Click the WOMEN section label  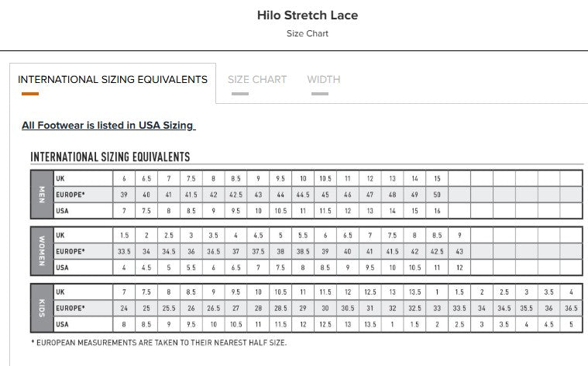click(x=42, y=251)
